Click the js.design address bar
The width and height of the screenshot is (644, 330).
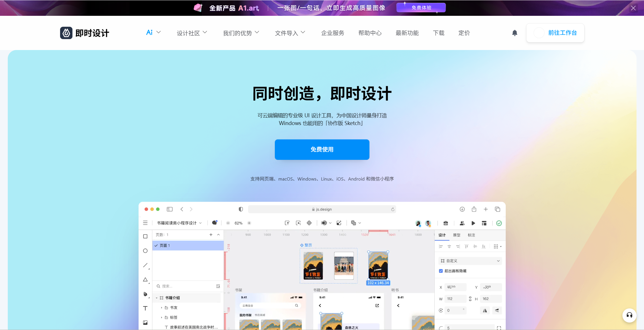(322, 209)
